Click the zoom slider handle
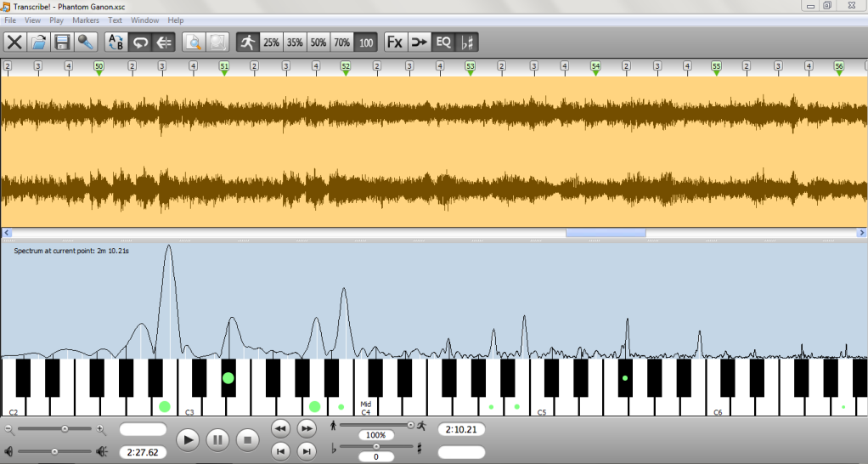 pyautogui.click(x=65, y=428)
